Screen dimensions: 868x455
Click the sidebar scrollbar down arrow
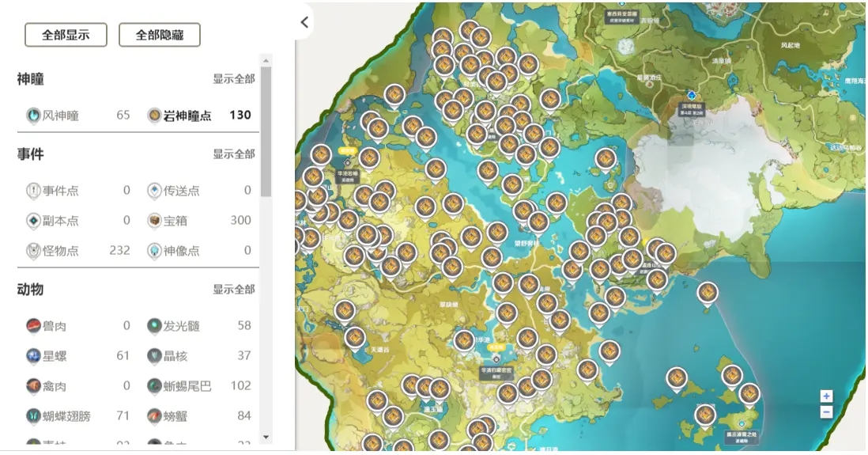click(266, 436)
